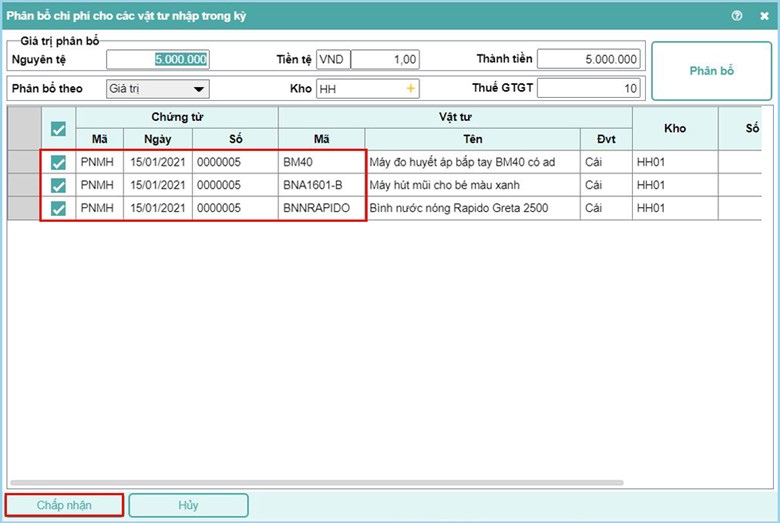The height and width of the screenshot is (523, 780).
Task: Uncheck the BNNRAPIDO row checkbox
Action: (x=58, y=208)
